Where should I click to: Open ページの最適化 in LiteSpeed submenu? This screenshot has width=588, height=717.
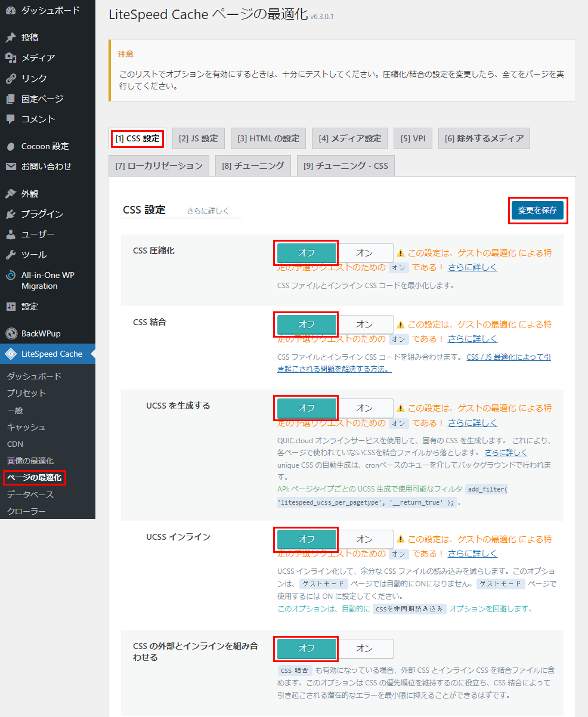click(x=34, y=477)
